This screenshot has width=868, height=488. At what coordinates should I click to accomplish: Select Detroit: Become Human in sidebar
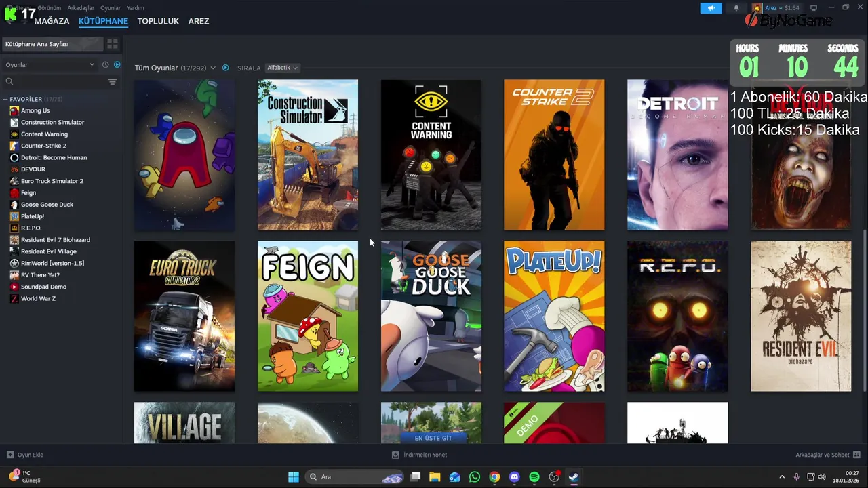pyautogui.click(x=54, y=157)
